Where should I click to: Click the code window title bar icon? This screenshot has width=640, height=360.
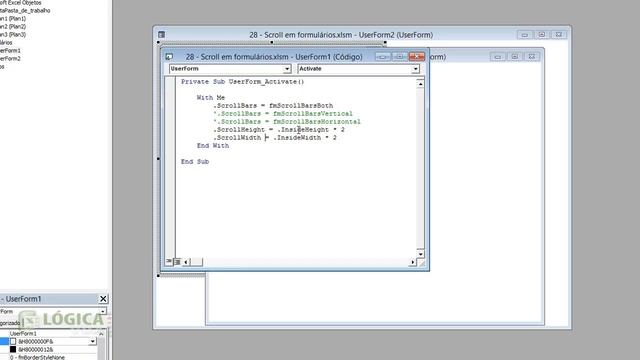tap(169, 57)
